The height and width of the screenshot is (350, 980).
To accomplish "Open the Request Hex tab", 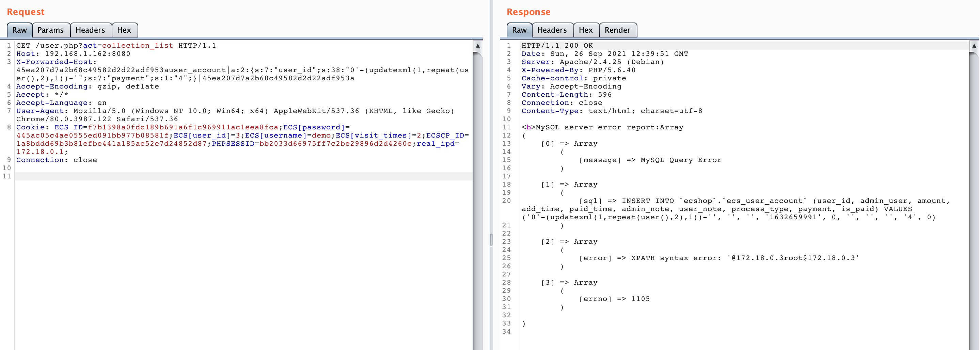I will [124, 30].
